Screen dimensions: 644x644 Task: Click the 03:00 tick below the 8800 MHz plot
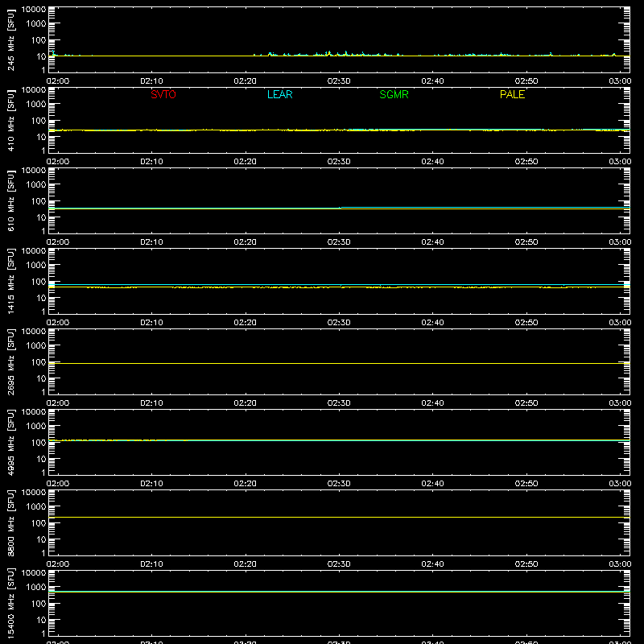click(620, 564)
